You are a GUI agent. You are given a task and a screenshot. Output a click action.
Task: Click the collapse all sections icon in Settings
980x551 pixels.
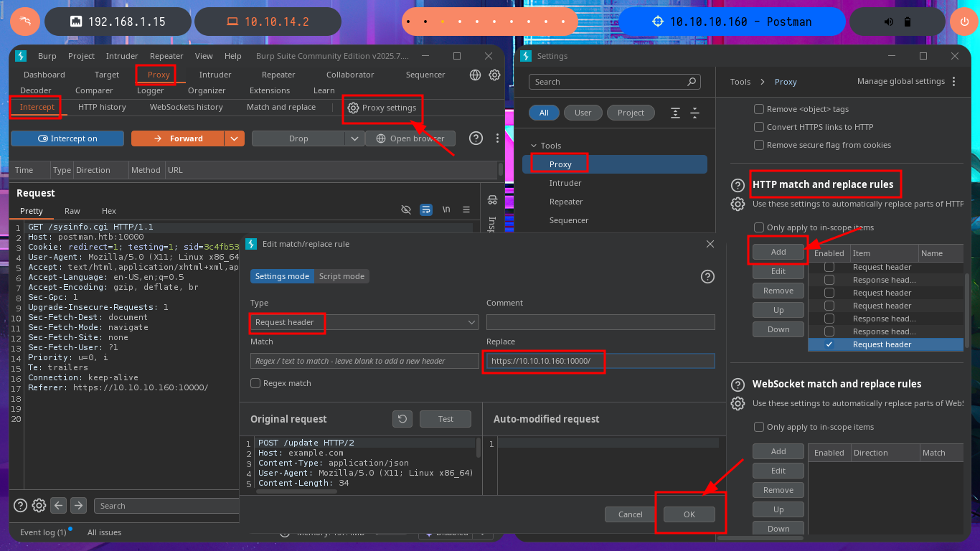tap(694, 113)
